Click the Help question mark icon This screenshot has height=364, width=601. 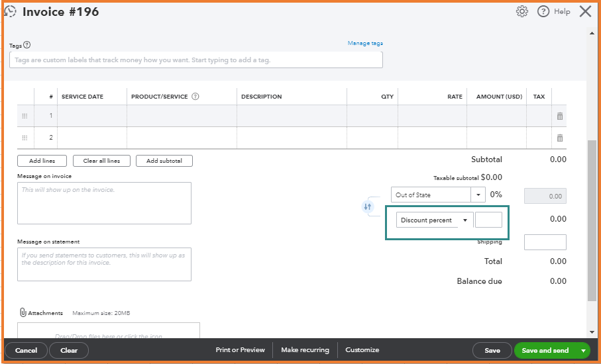click(543, 11)
